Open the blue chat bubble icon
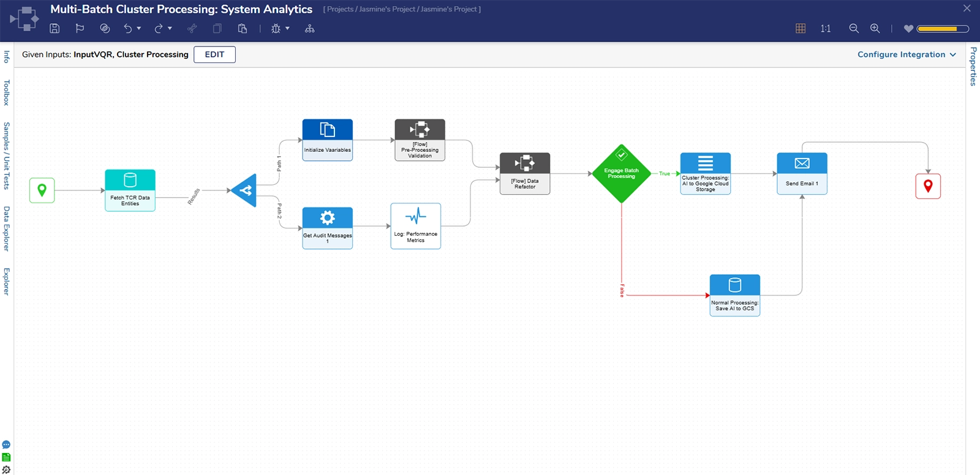Screen dimensions: 980x475 click(6, 444)
